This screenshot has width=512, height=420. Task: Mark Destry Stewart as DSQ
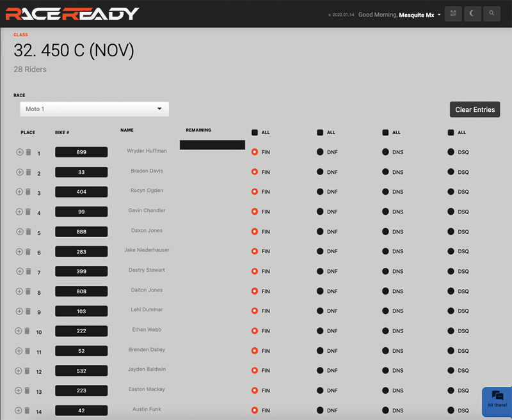(x=451, y=271)
